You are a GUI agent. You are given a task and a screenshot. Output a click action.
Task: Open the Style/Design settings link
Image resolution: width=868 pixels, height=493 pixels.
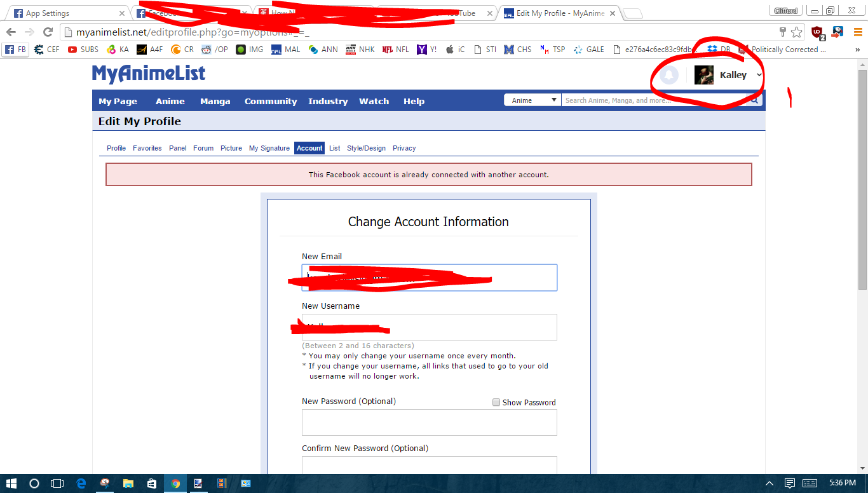[366, 148]
